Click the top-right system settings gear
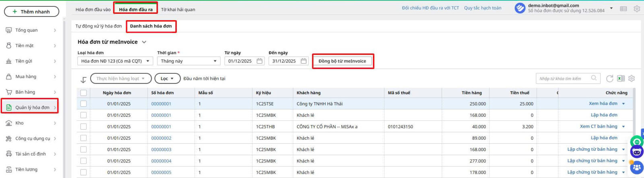Image resolution: width=644 pixels, height=178 pixels. (x=637, y=8)
